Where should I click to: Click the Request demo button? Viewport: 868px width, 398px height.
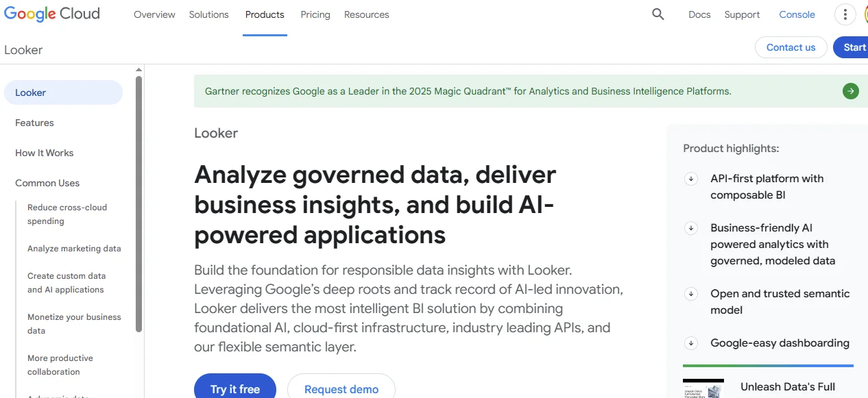pyautogui.click(x=341, y=388)
